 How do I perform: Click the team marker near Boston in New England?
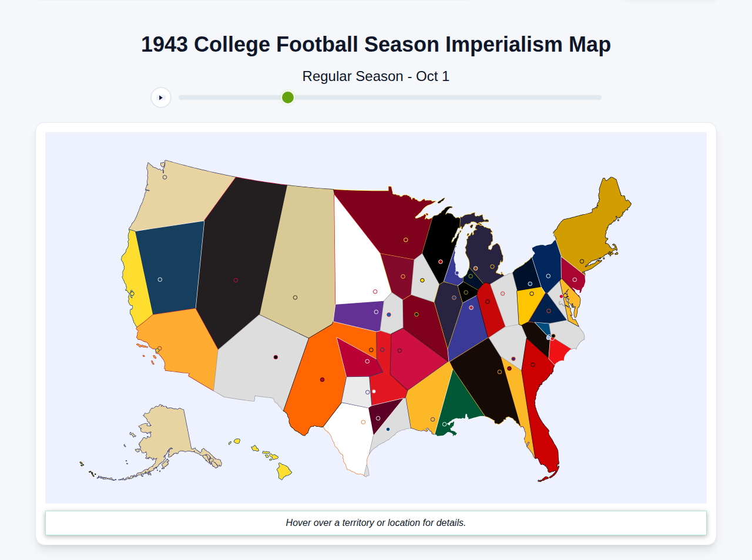(x=583, y=260)
